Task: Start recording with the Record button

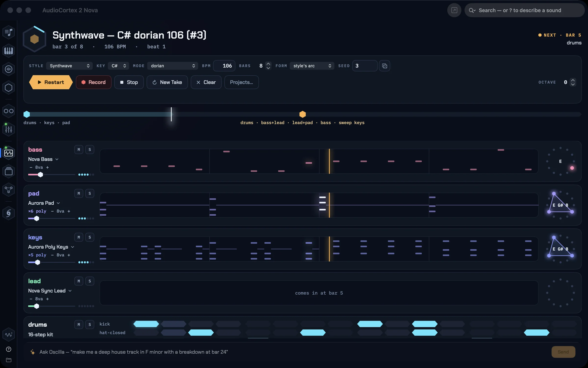Action: click(x=94, y=82)
